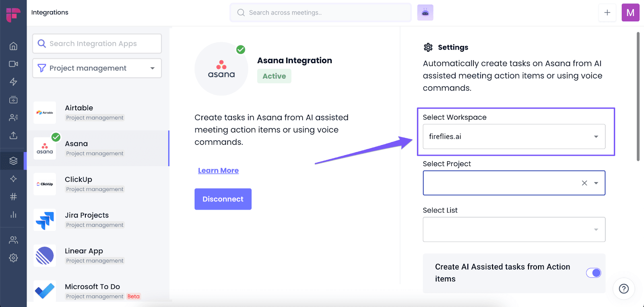Click the Select List label

[x=440, y=210]
